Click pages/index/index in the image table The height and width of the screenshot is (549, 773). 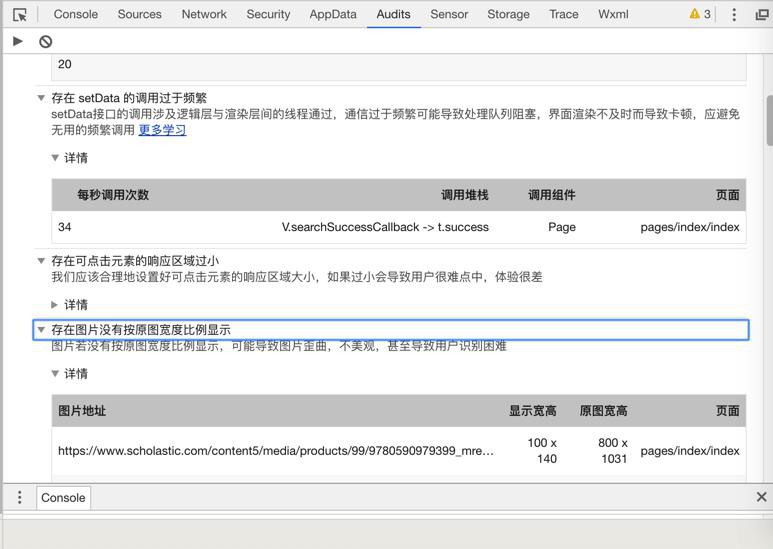tap(690, 451)
